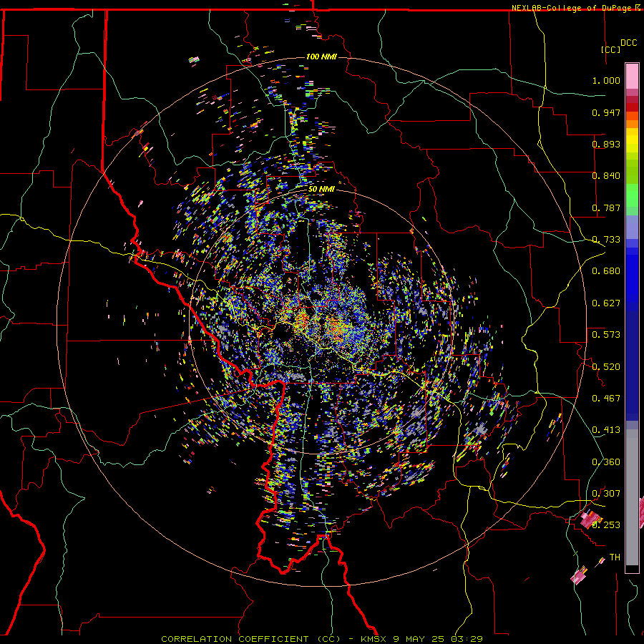
Task: Select the 0.467 scale value
Action: tap(606, 399)
